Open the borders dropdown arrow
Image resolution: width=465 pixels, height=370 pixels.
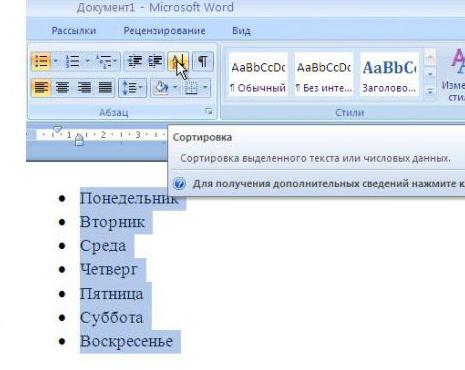pos(205,88)
